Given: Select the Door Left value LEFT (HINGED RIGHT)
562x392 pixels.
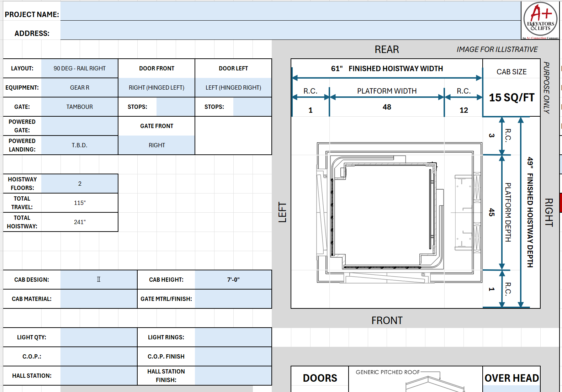Looking at the screenshot, I should click(233, 88).
